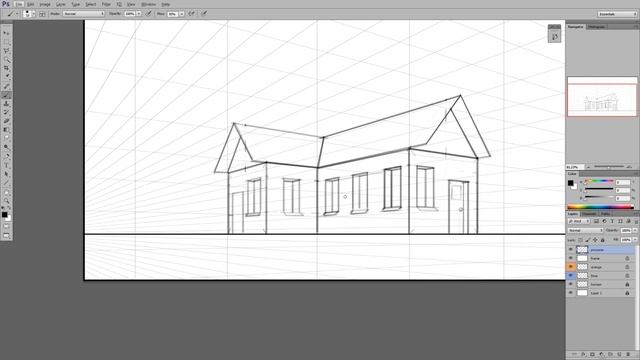
Task: Select the Move tool
Action: click(x=6, y=32)
